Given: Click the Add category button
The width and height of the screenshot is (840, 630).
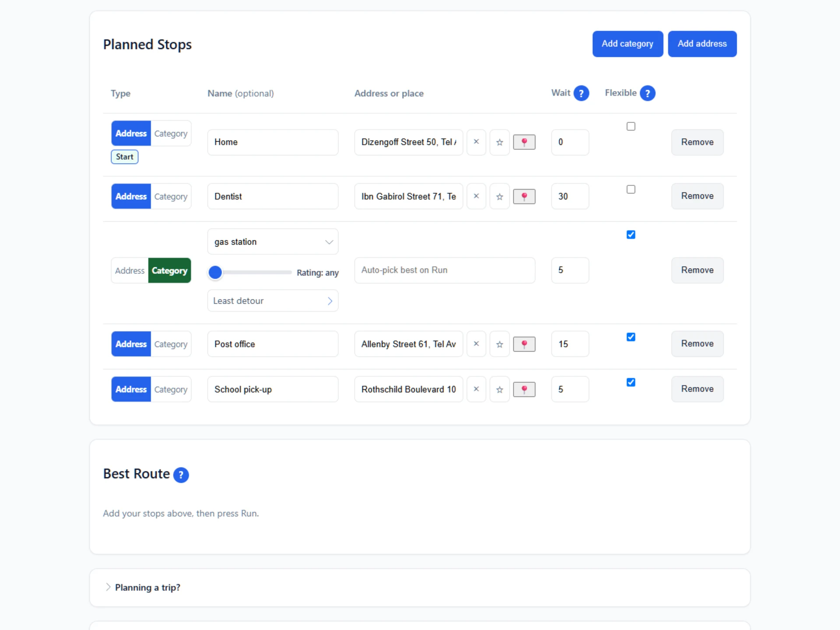Looking at the screenshot, I should [x=628, y=44].
